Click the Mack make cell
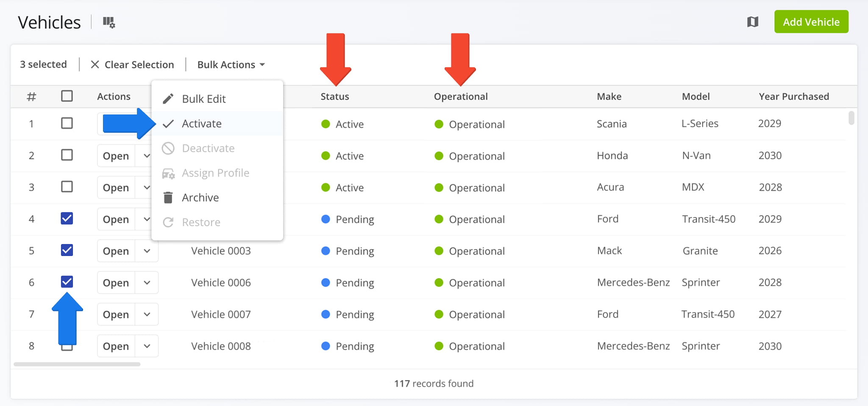This screenshot has height=406, width=868. point(609,250)
